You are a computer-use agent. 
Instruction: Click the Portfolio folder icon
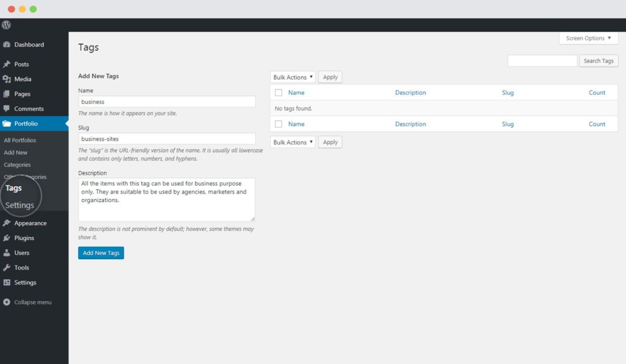[x=6, y=123]
